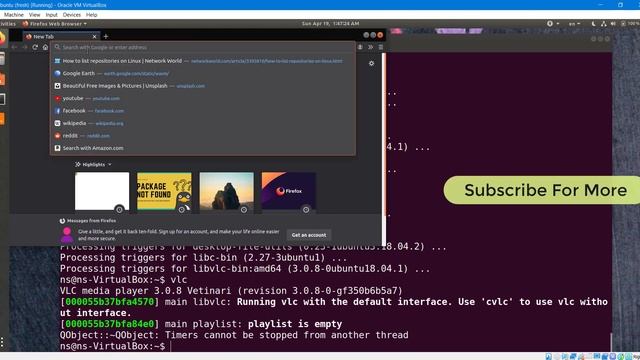Click the Firefox icon in Ubuntu dock

(x=2, y=38)
